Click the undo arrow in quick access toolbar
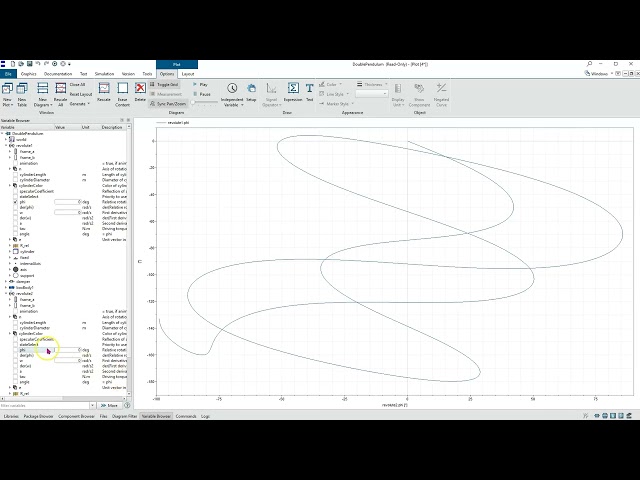 coord(38,64)
